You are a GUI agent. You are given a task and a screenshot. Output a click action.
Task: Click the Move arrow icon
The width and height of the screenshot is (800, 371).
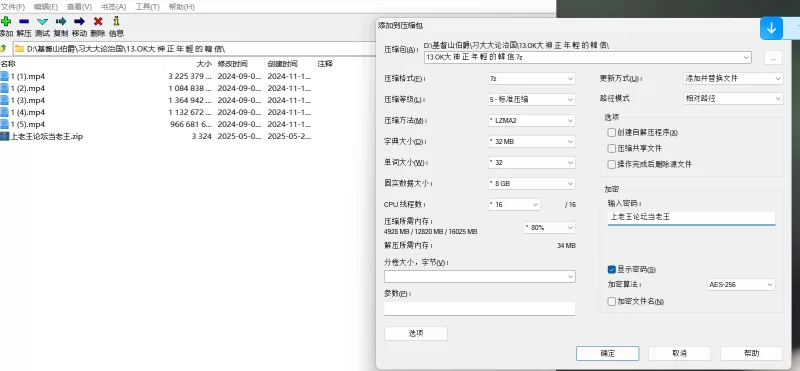tap(79, 21)
